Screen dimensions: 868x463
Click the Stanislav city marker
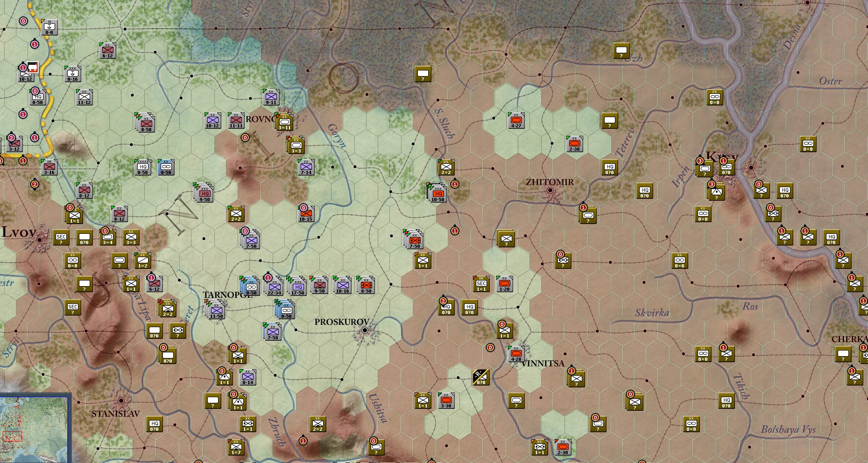click(x=121, y=400)
